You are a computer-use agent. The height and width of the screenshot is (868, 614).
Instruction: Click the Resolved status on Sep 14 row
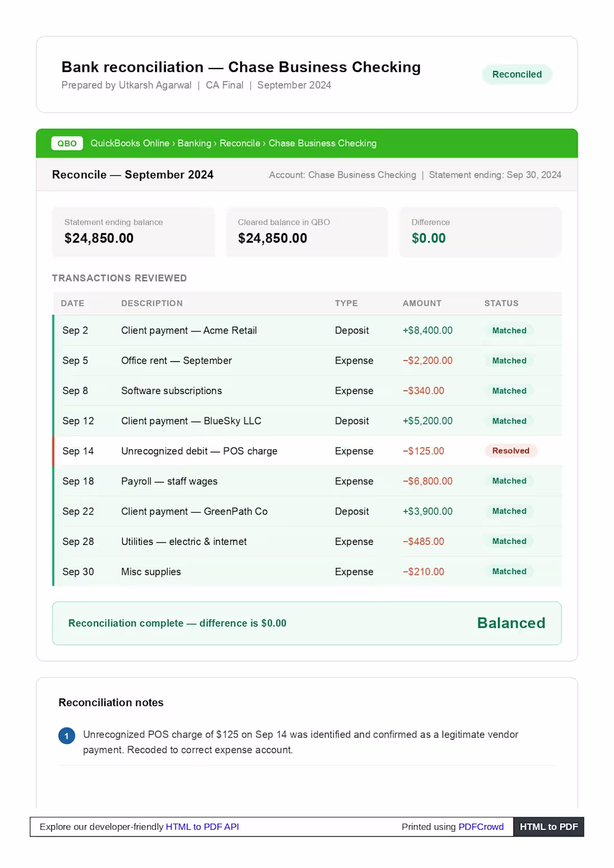pos(510,451)
